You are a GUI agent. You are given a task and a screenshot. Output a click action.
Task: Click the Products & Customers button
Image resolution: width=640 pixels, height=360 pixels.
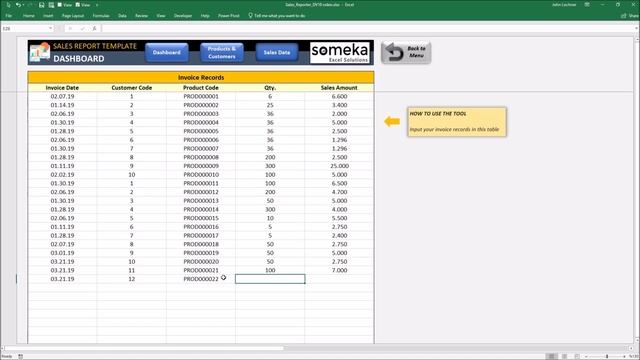(222, 53)
